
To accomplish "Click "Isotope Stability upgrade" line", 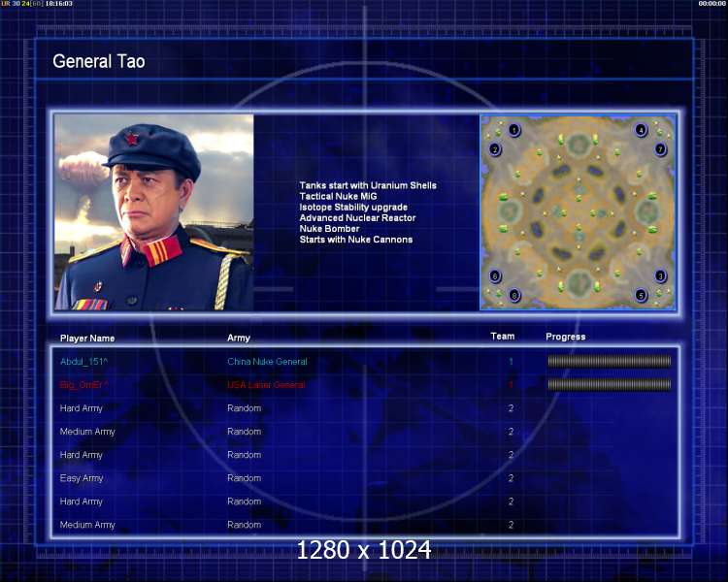I will pos(353,207).
